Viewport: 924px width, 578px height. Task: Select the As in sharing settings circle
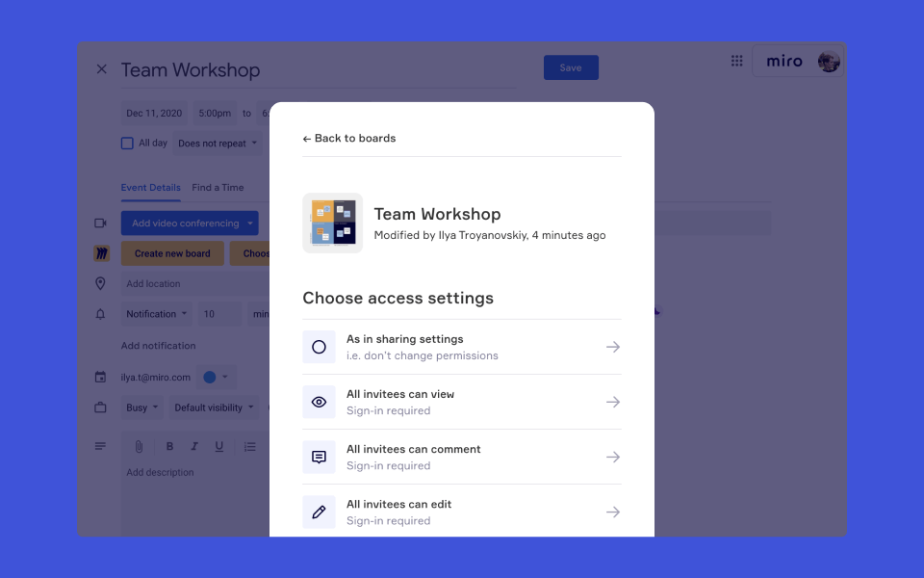click(319, 347)
